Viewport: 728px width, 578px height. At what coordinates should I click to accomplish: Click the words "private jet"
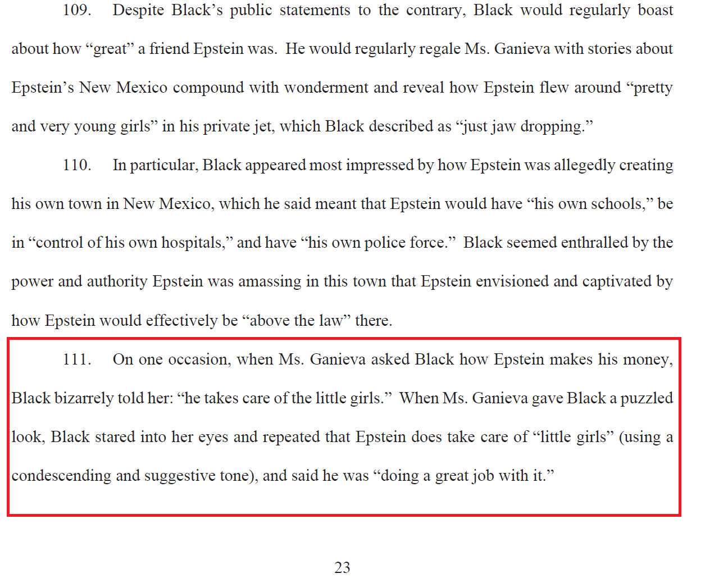pos(237,126)
